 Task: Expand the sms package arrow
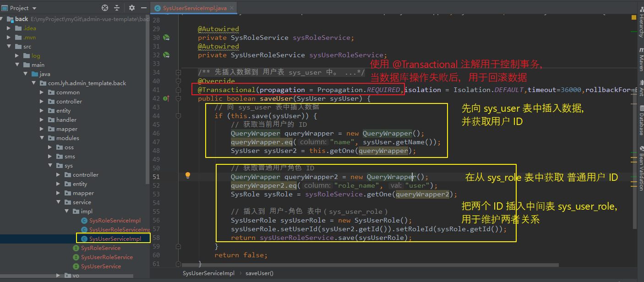[50, 157]
